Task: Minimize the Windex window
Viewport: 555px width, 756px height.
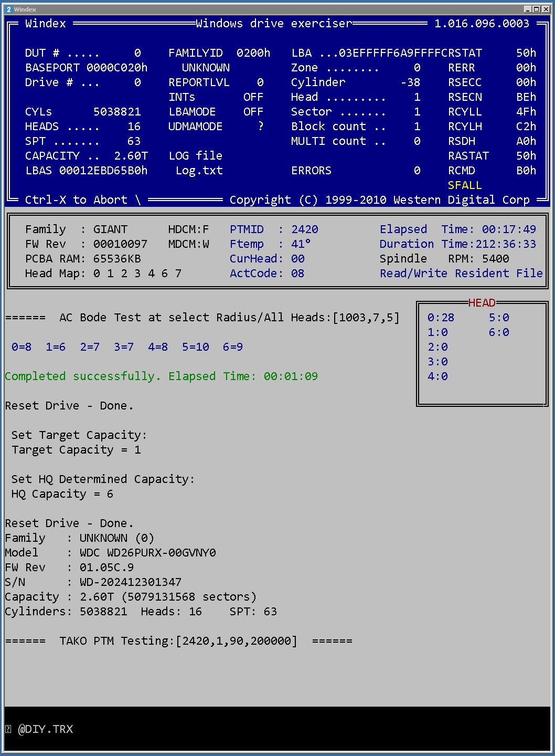Action: tap(528, 9)
